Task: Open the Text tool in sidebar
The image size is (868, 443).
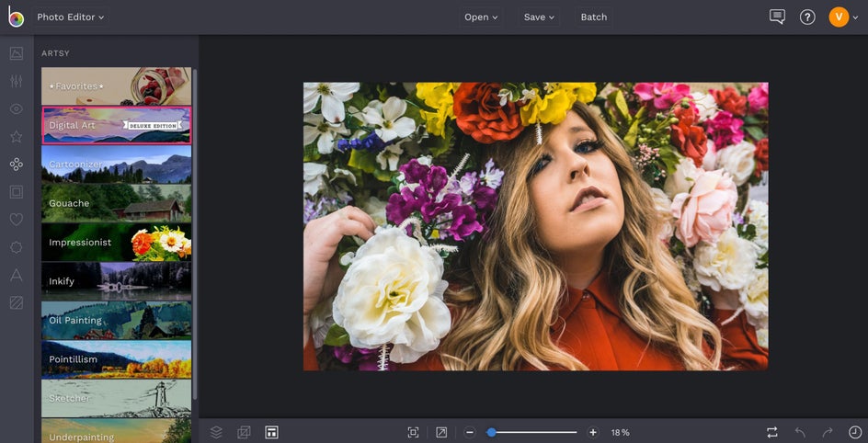Action: [x=16, y=275]
